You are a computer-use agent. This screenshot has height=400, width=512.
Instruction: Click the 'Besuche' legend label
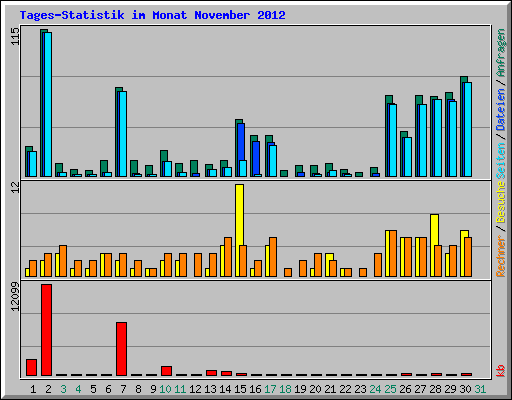pyautogui.click(x=501, y=202)
